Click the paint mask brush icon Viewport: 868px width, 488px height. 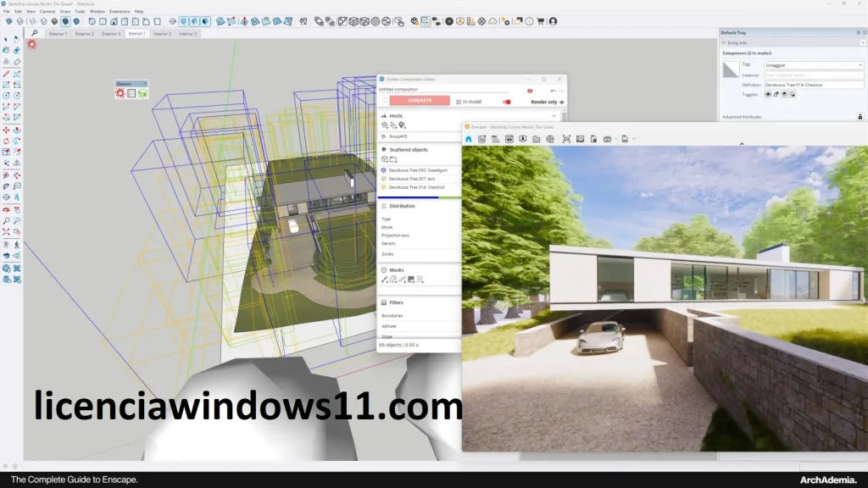tap(385, 280)
